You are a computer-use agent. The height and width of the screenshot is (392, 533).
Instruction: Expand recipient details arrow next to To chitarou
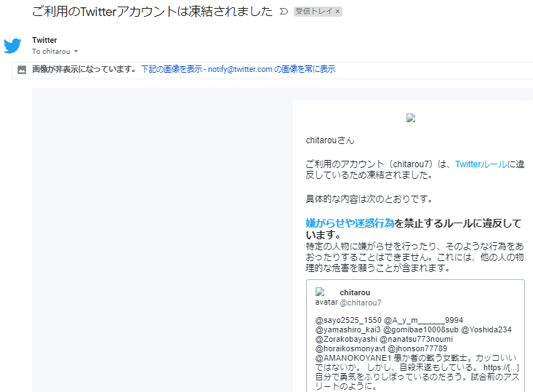(76, 52)
